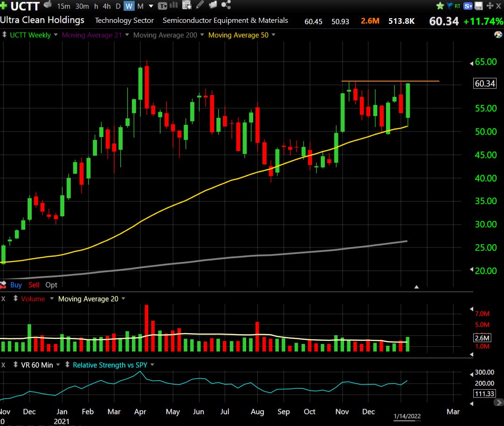Open the VR 60 Min dropdown arrow

[x=58, y=364]
